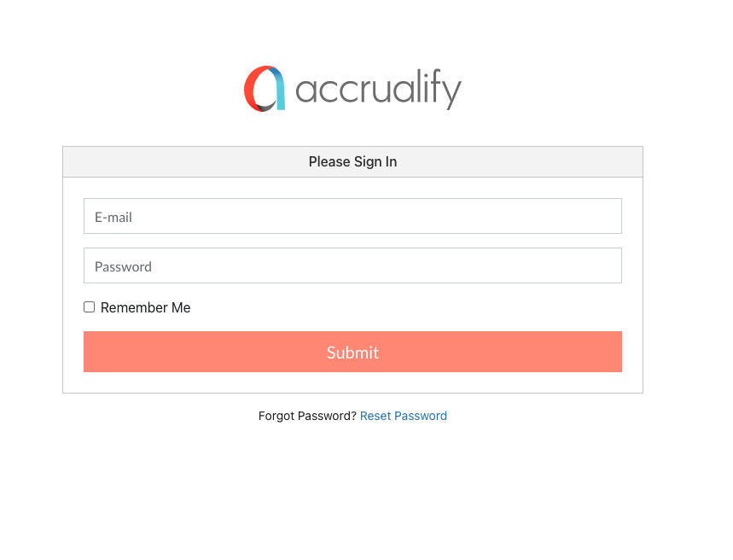Image resolution: width=733 pixels, height=560 pixels.
Task: Focus the Password input field
Action: (352, 265)
